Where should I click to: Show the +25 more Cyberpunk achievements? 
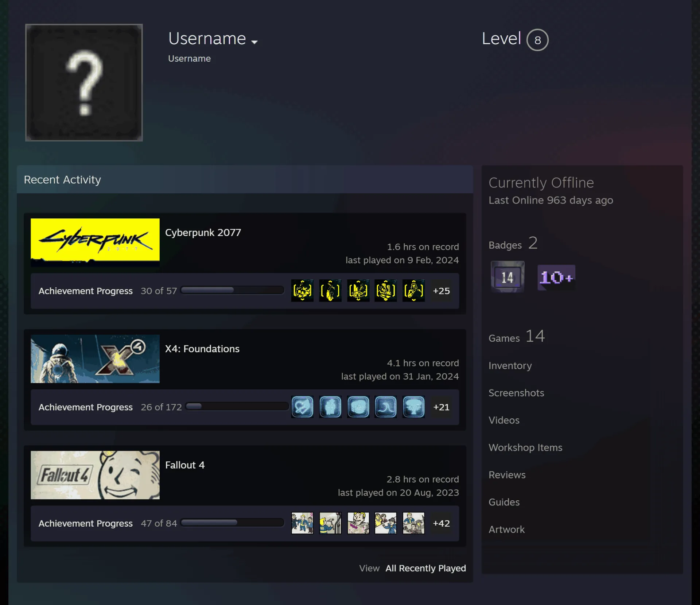click(441, 291)
